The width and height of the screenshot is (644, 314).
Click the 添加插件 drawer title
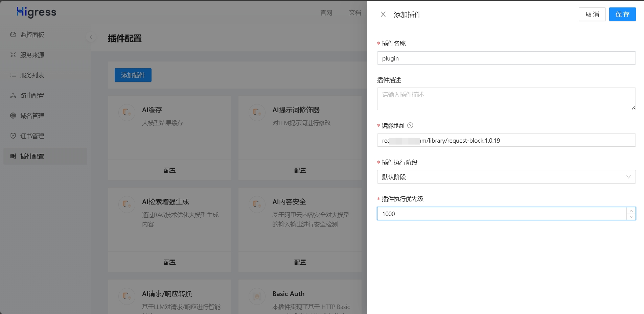(x=408, y=15)
